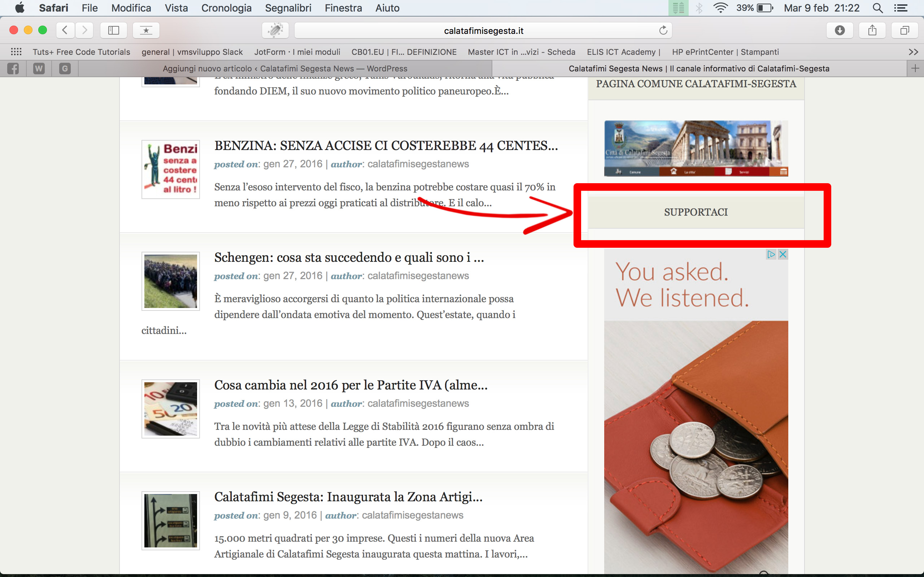Close the ad with its X icon

point(783,254)
